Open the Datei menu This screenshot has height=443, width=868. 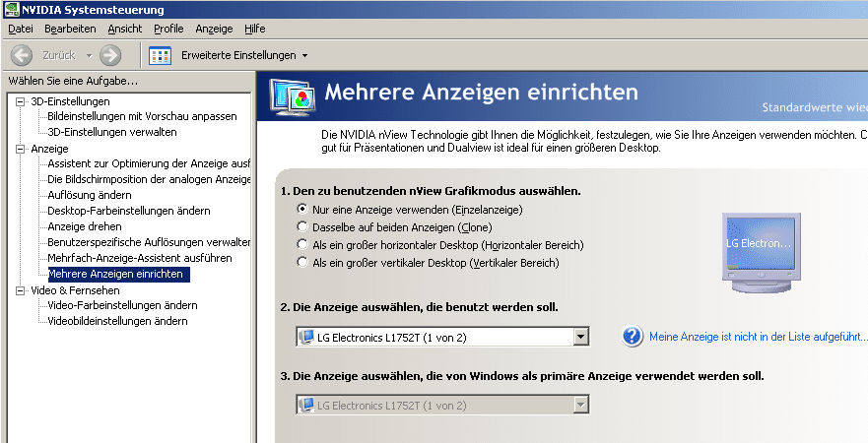pyautogui.click(x=21, y=29)
